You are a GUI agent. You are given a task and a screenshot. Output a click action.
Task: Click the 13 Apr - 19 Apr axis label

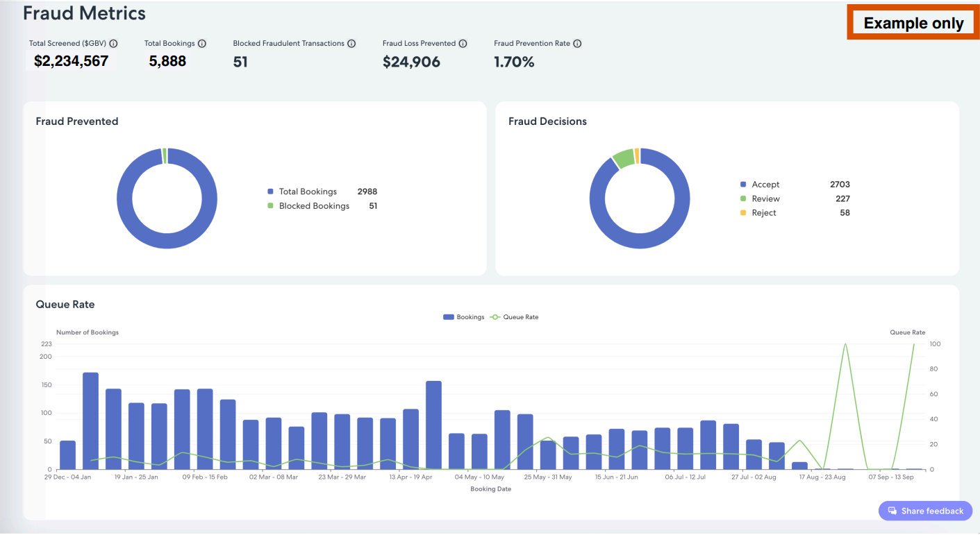click(x=410, y=477)
